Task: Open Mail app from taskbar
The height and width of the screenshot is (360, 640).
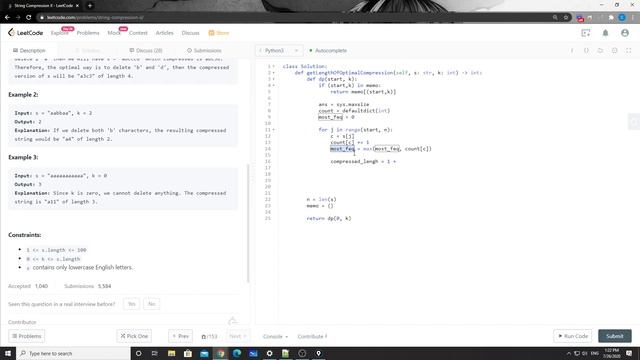Action: click(204, 353)
